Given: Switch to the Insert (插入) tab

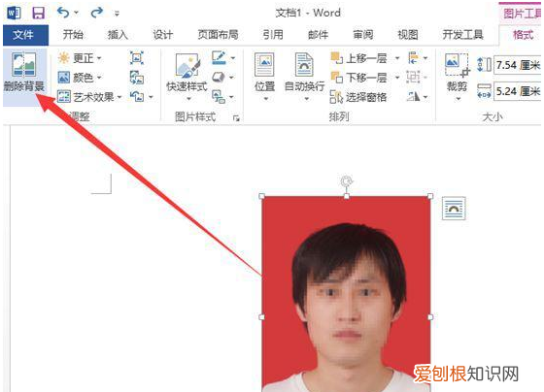Looking at the screenshot, I should point(118,35).
